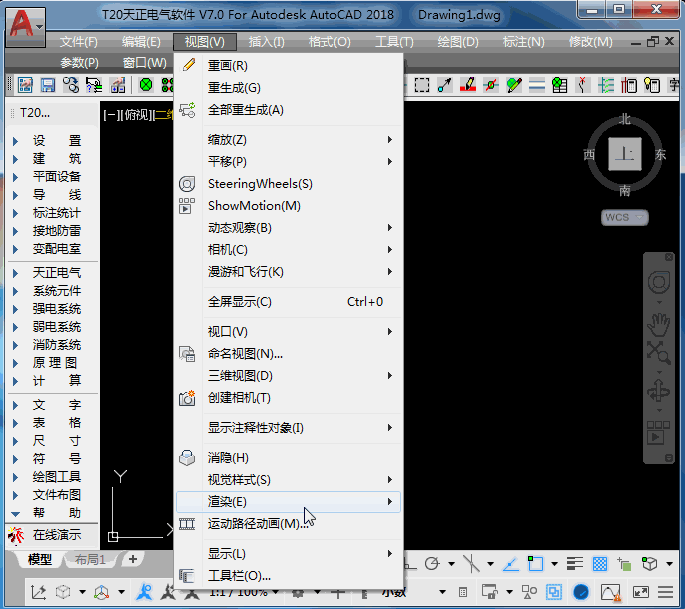Select 重画(R) from the view menu
Screen dimensions: 685x609
coord(288,66)
